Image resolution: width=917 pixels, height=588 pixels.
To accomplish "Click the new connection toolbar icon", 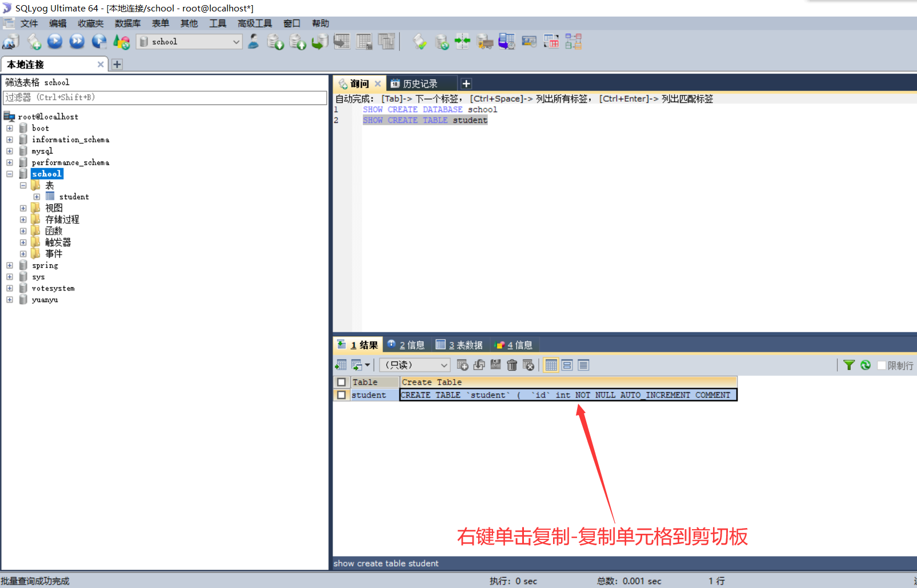I will pyautogui.click(x=11, y=42).
